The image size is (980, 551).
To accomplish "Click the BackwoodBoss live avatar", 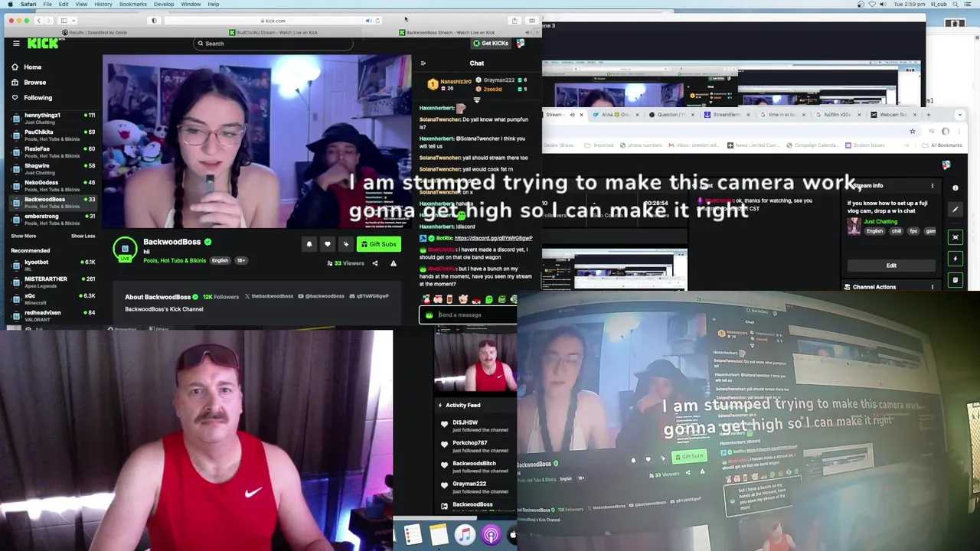I will click(125, 249).
